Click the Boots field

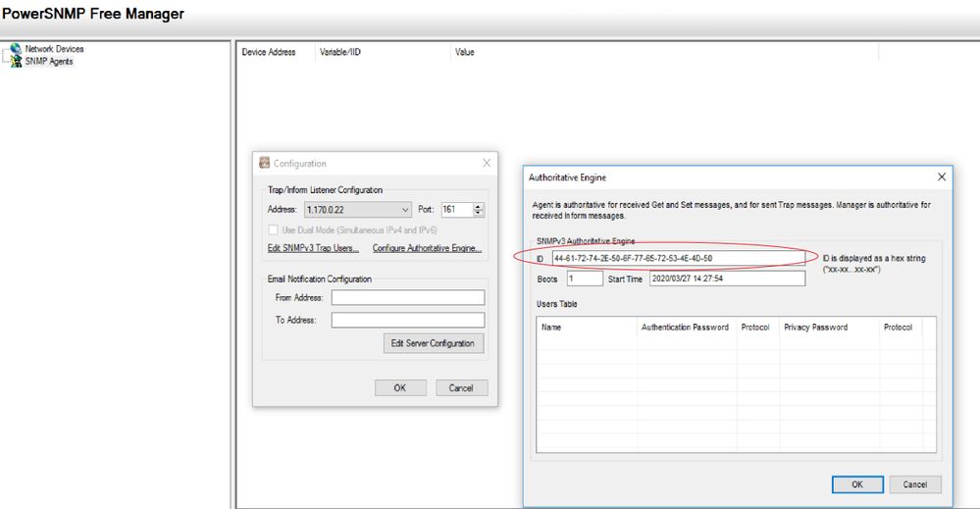(585, 279)
